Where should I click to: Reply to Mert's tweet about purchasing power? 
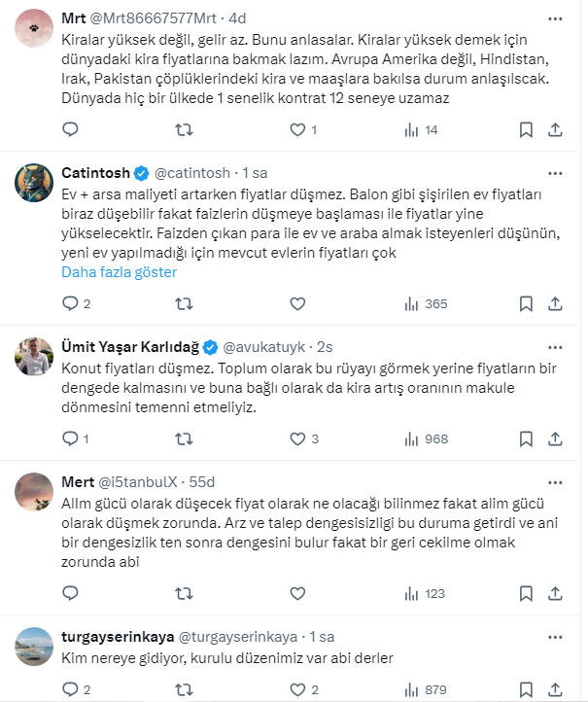point(69,592)
